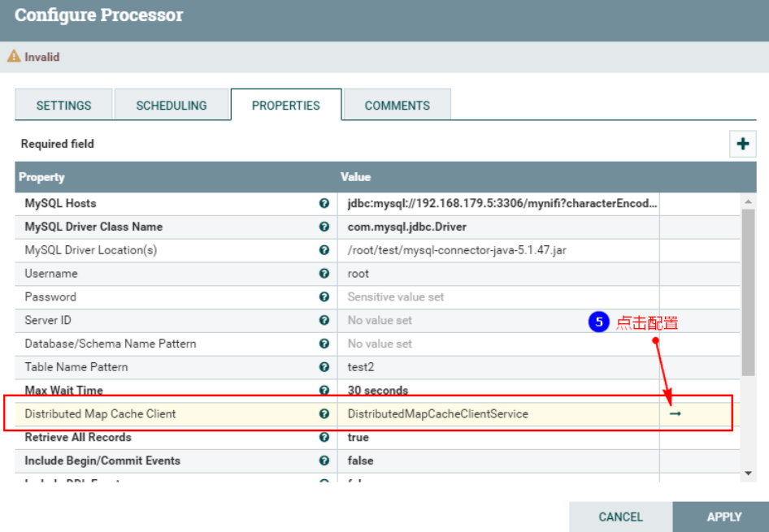Add a new property with plus button
This screenshot has width=769, height=532.
[x=742, y=144]
